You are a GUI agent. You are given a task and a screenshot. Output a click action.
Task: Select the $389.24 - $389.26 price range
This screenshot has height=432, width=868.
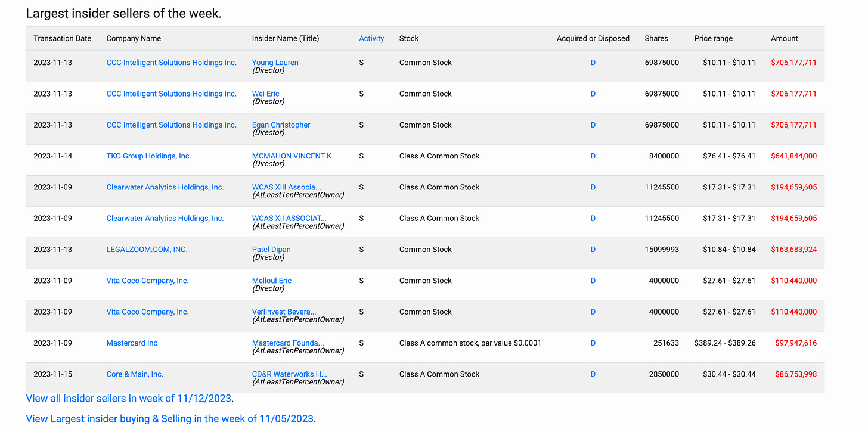click(725, 343)
